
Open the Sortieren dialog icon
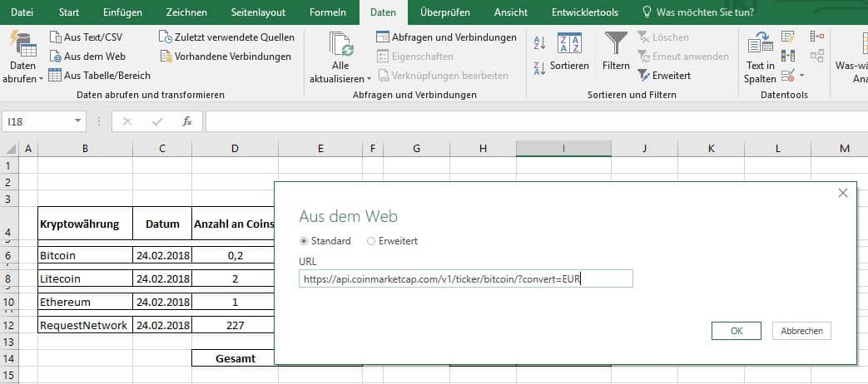pyautogui.click(x=569, y=45)
